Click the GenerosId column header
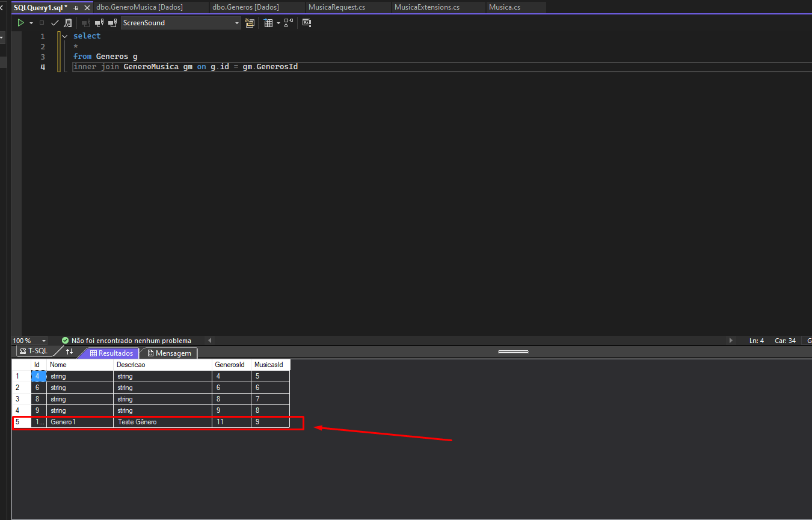 tap(232, 365)
